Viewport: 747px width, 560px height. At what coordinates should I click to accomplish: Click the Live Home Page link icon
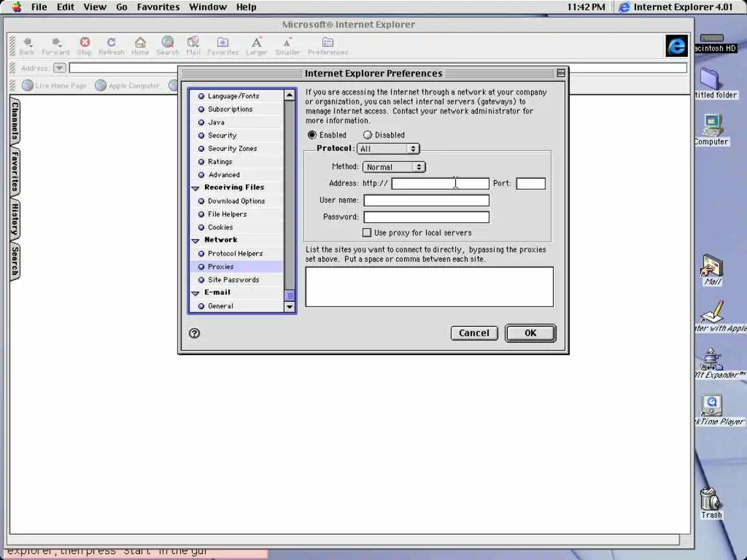tap(28, 86)
